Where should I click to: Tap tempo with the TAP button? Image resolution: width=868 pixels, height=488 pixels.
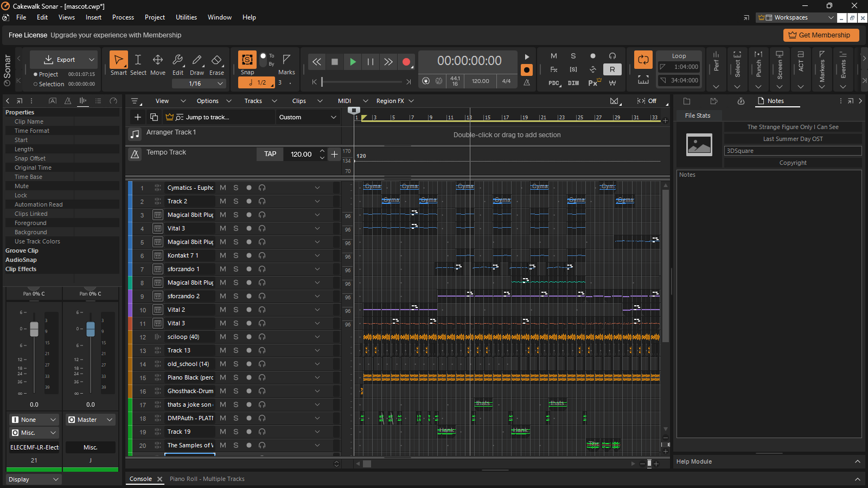(x=270, y=154)
